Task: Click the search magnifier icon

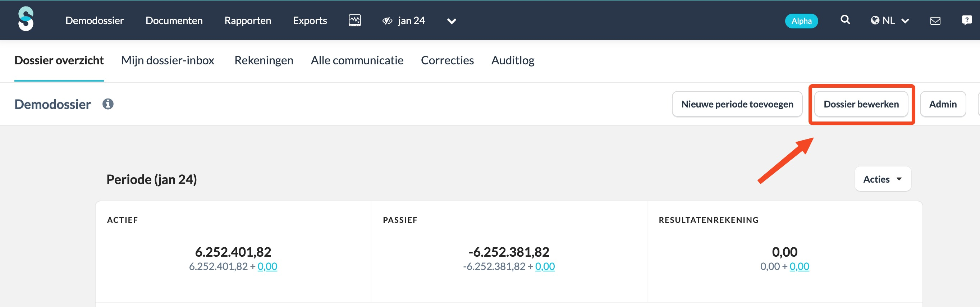Action: 845,20
